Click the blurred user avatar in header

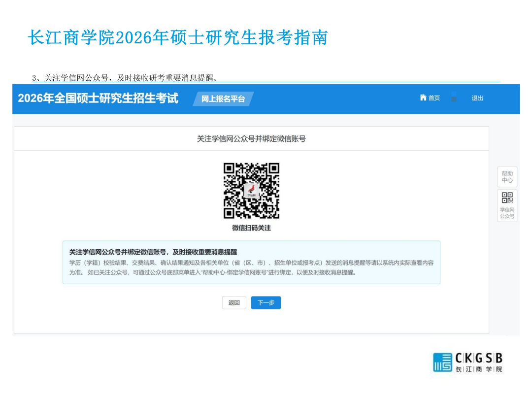[454, 98]
